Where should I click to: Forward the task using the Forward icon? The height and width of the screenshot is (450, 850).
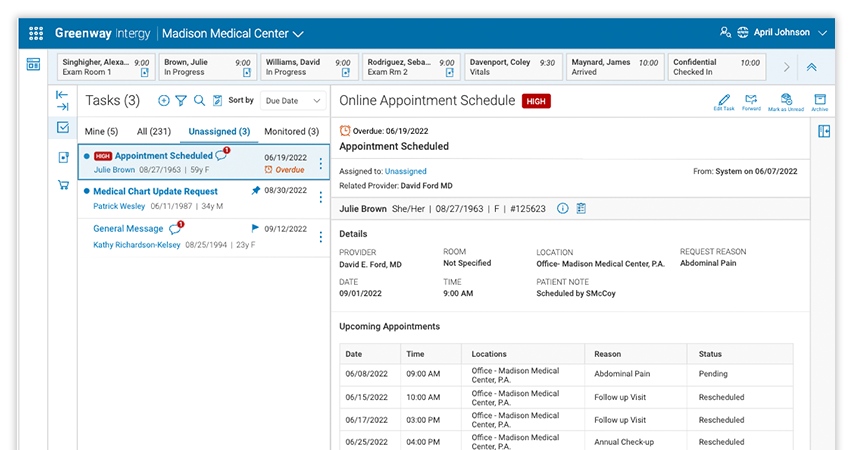(x=751, y=101)
